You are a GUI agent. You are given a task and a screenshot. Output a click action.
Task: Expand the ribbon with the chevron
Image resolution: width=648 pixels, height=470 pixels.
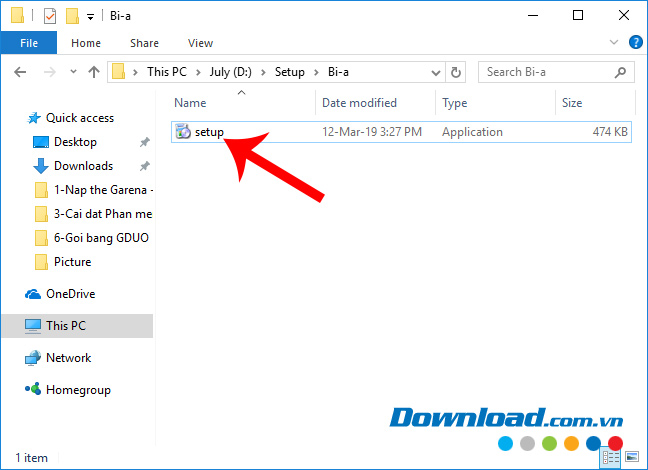[x=614, y=42]
